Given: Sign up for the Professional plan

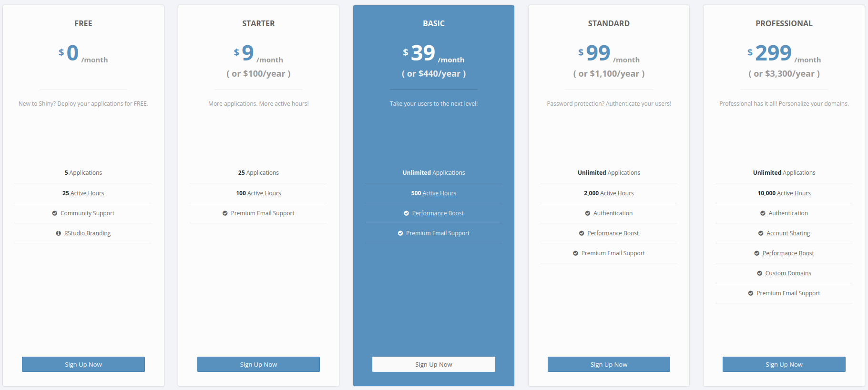Looking at the screenshot, I should pyautogui.click(x=784, y=364).
